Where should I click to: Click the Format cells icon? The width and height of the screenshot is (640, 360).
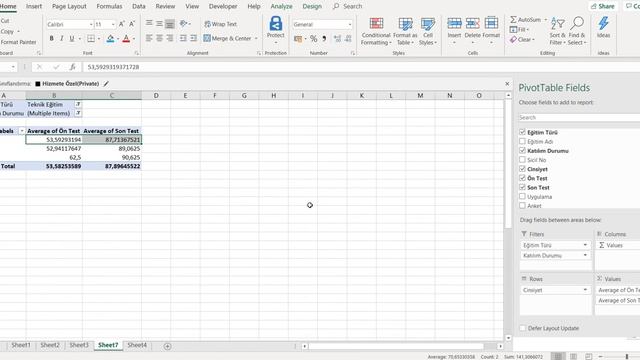click(491, 23)
